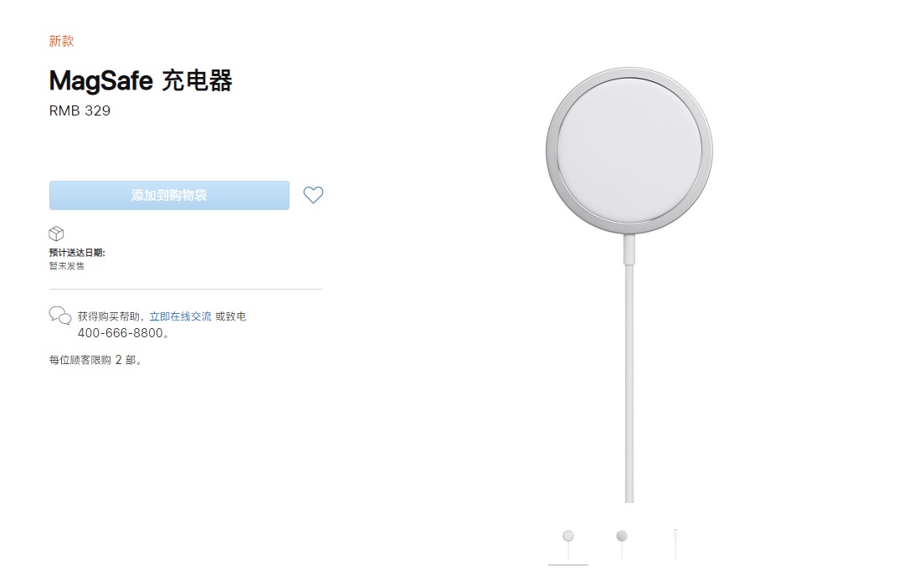Click the 新款 new product label
This screenshot has height=575, width=924.
click(60, 41)
